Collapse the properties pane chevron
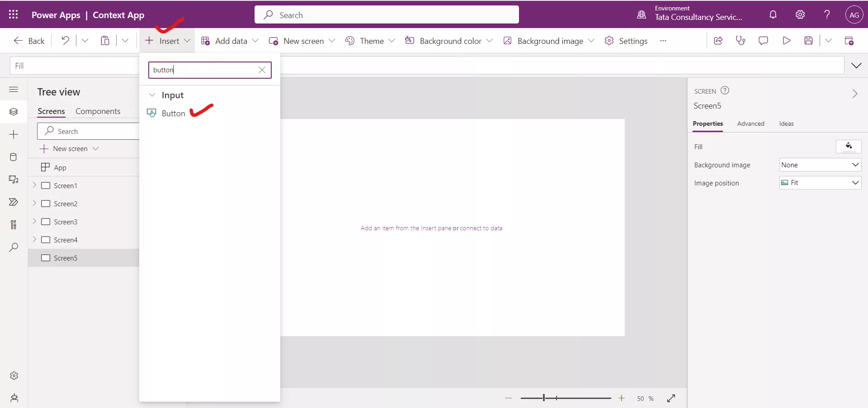The height and width of the screenshot is (408, 868). (854, 94)
